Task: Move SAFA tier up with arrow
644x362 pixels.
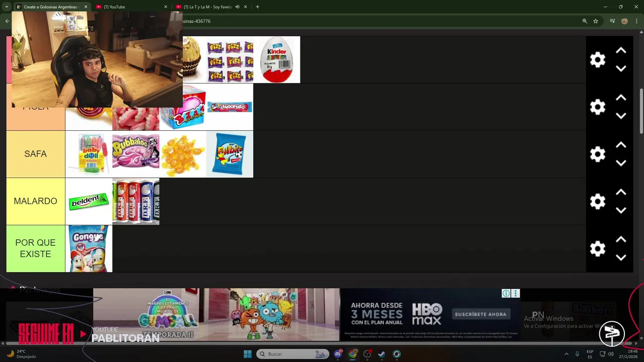Action: [621, 145]
